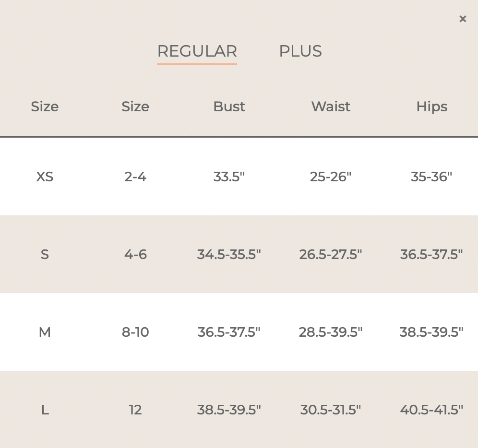The width and height of the screenshot is (478, 448).
Task: Select the L size row label
Action: pyautogui.click(x=45, y=410)
